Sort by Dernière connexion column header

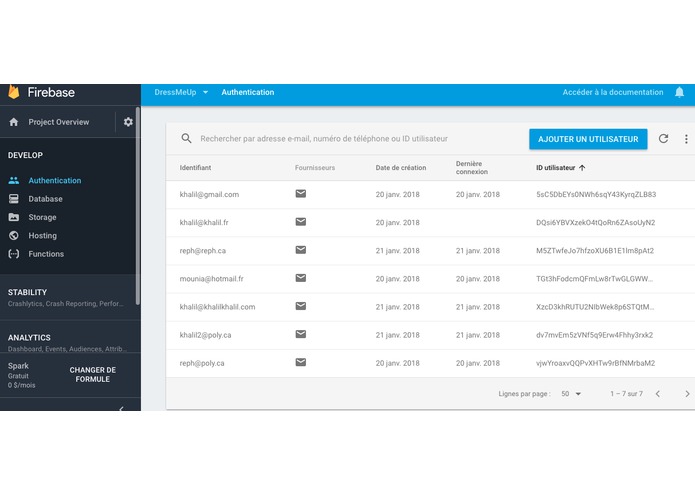[472, 167]
